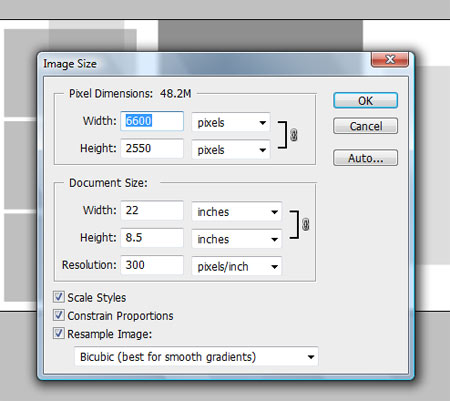Disable the Resample Image checkbox
The image size is (450, 401).
(x=59, y=333)
